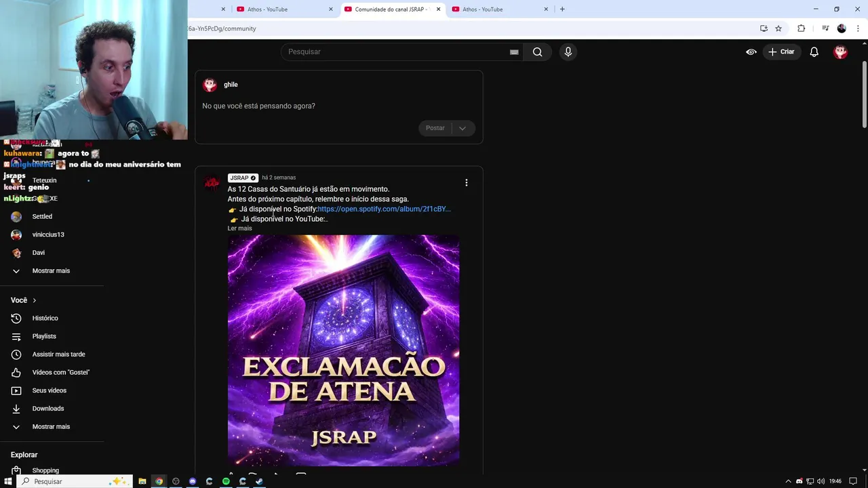
Task: Click the Windows taskbar Pesquisar box
Action: click(x=75, y=481)
